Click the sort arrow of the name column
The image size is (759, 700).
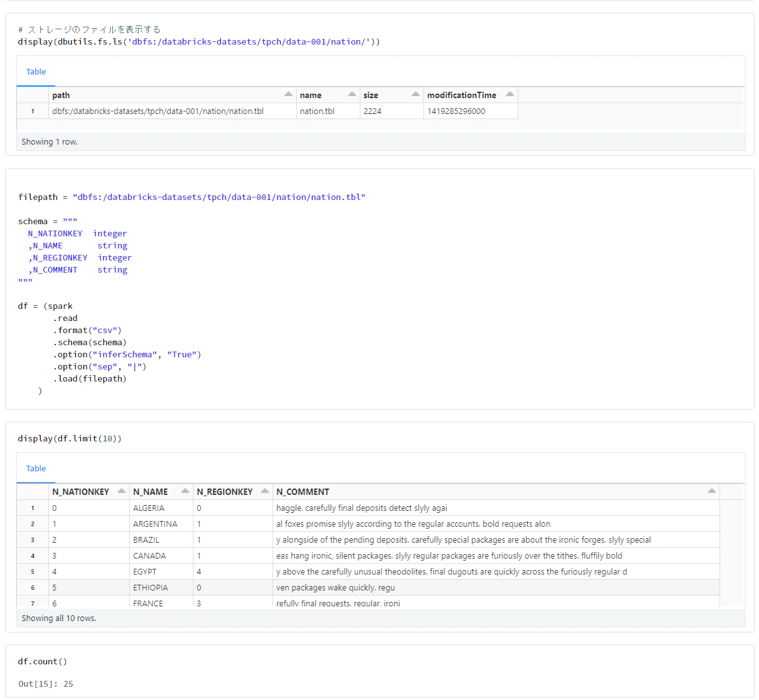[352, 94]
